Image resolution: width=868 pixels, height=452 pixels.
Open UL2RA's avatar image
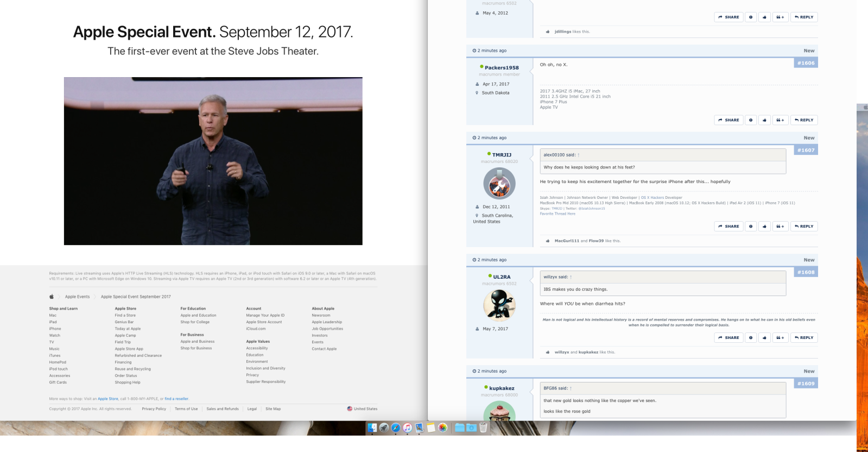tap(499, 305)
